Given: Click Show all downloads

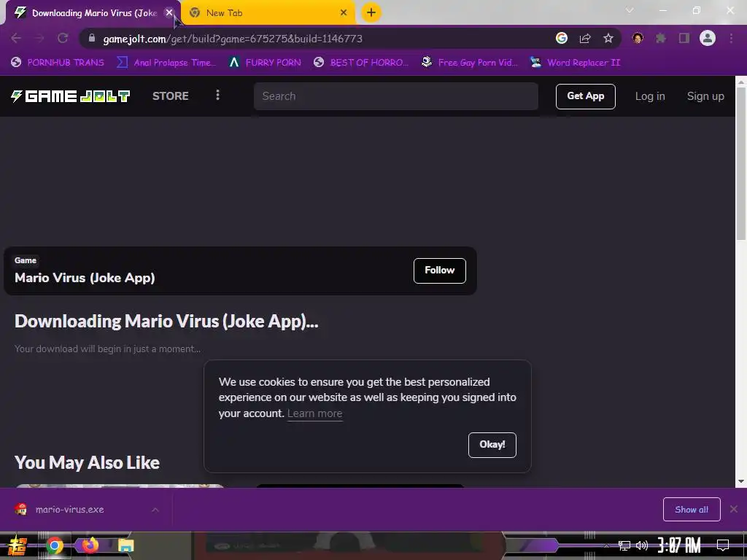Looking at the screenshot, I should [692, 510].
